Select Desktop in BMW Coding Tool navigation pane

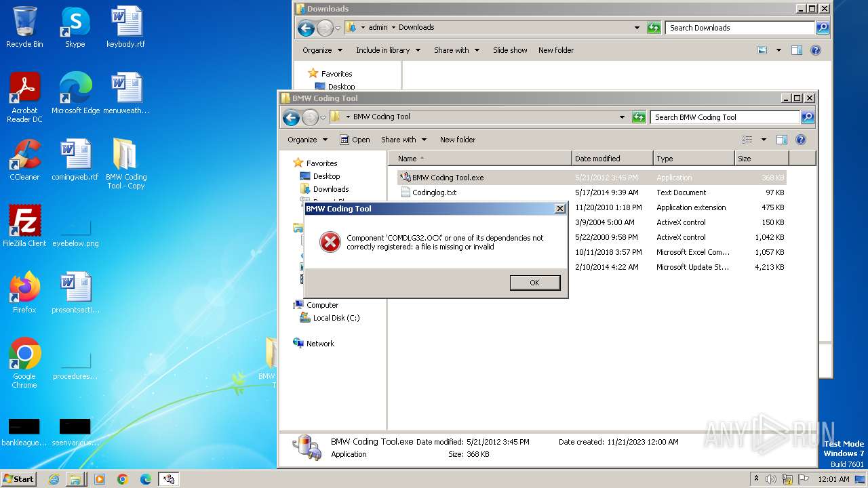click(x=320, y=176)
